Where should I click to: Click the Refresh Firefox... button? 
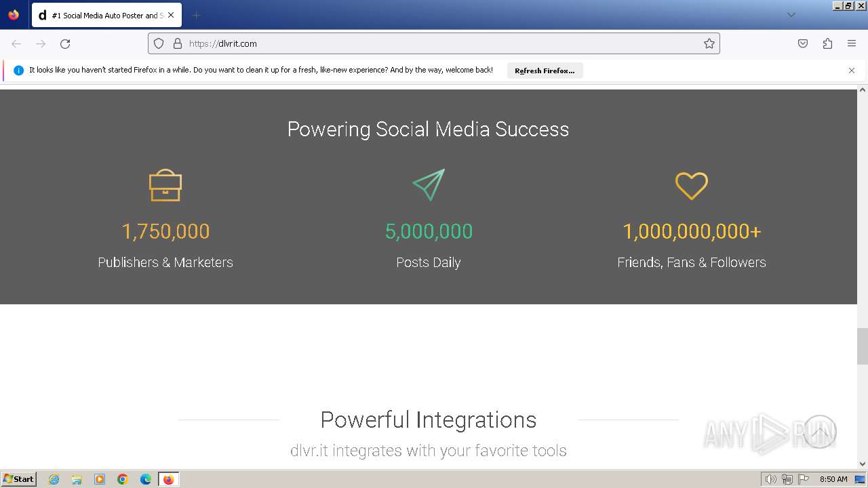tap(545, 70)
